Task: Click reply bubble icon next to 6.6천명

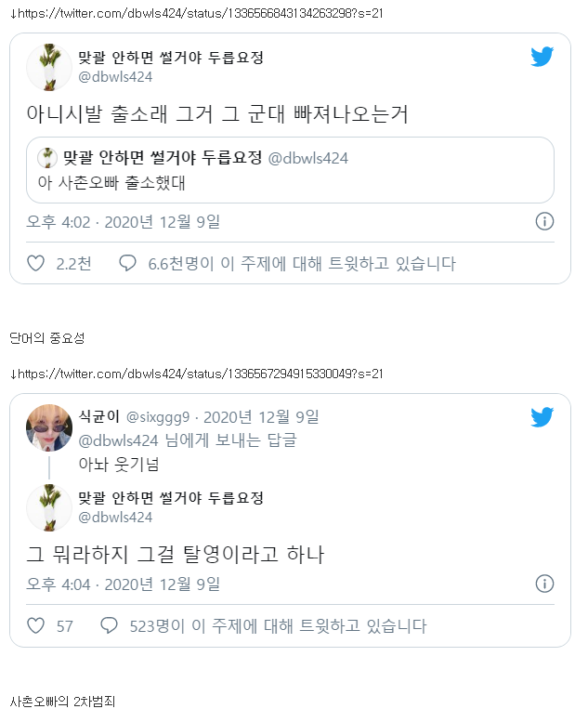Action: coord(127,263)
